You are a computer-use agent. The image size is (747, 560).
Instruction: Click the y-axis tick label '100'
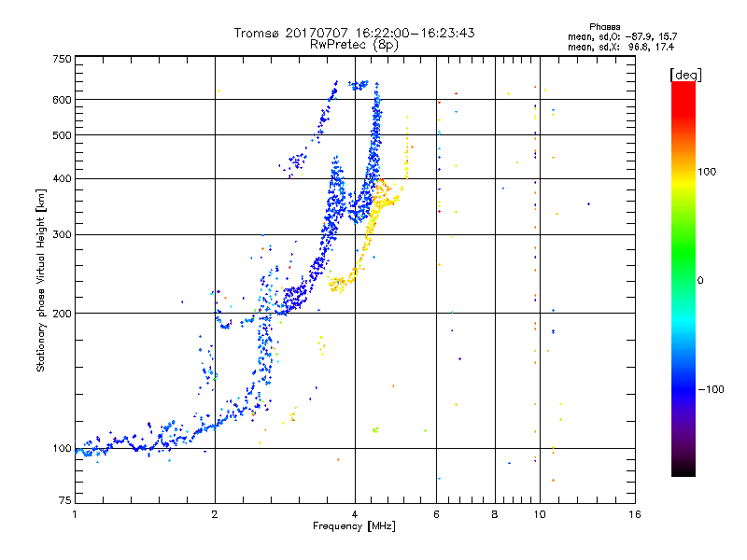pos(62,449)
